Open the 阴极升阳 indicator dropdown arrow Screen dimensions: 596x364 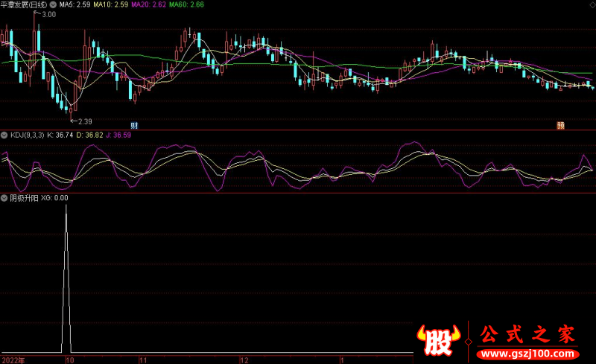(x=4, y=198)
